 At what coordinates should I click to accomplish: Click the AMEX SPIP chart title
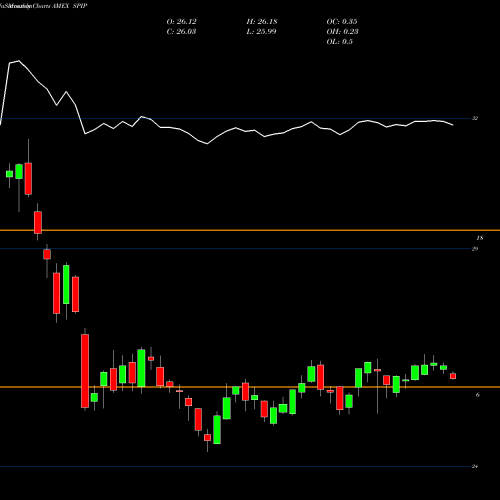tap(70, 6)
